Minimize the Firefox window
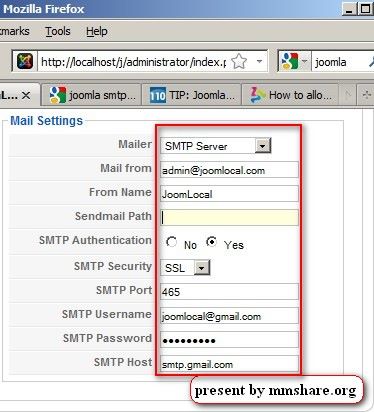The width and height of the screenshot is (374, 412). point(349,9)
